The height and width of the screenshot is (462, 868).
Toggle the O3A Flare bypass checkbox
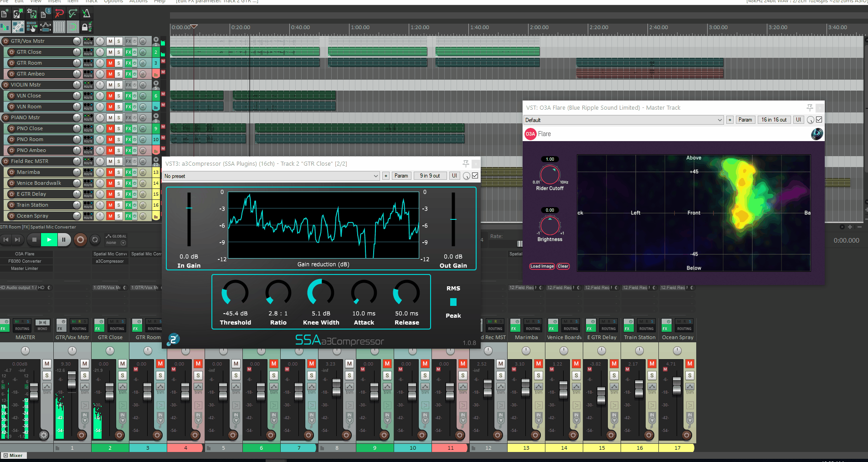tap(819, 120)
